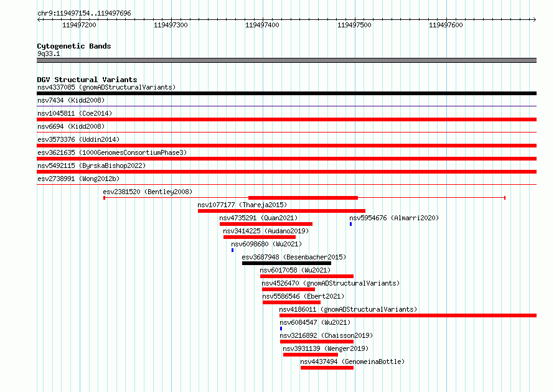Click nsv4526470 gnomADStructuralVariants label
The width and height of the screenshot is (554, 392).
coord(331,283)
